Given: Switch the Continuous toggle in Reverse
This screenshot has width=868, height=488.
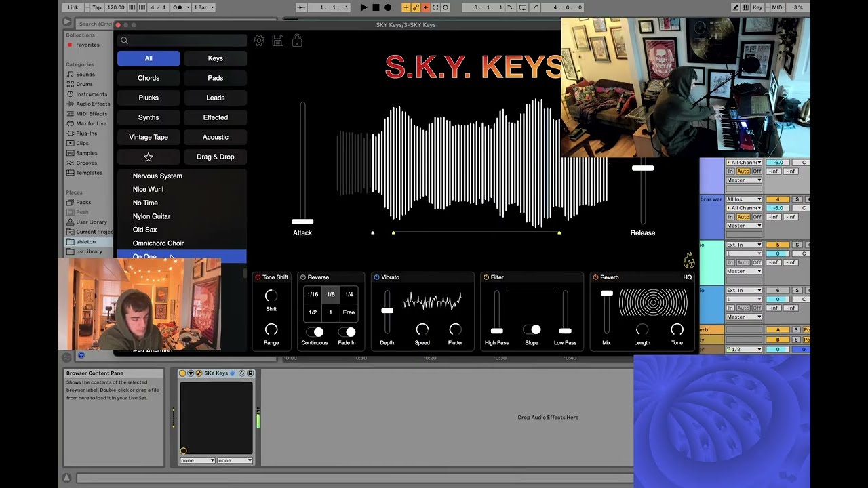Looking at the screenshot, I should [x=315, y=331].
